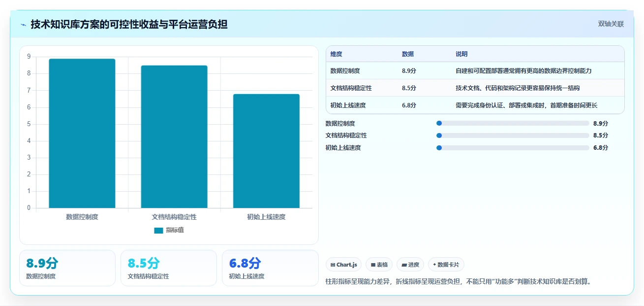Click the 维度 column header

pyautogui.click(x=337, y=54)
